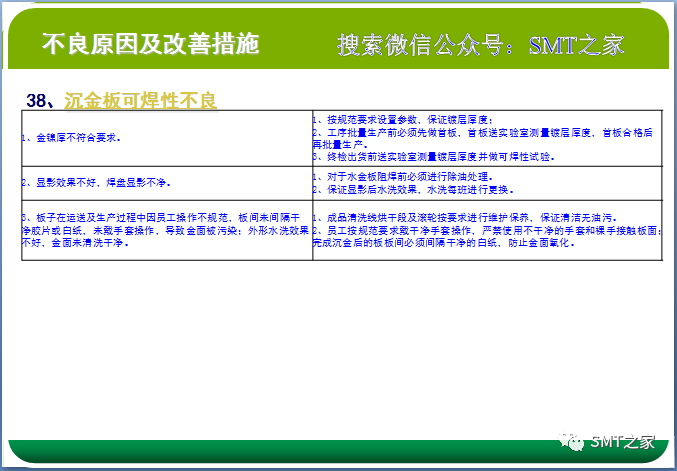This screenshot has height=471, width=677.
Task: Select the slide title 不良原因及改善措施
Action: point(150,45)
